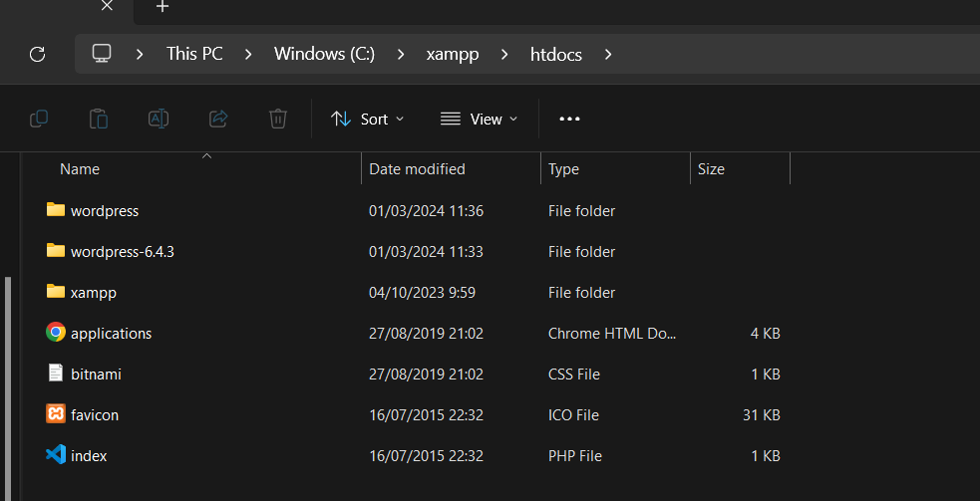This screenshot has height=501, width=980.
Task: Click PHP File type cell
Action: 575,456
